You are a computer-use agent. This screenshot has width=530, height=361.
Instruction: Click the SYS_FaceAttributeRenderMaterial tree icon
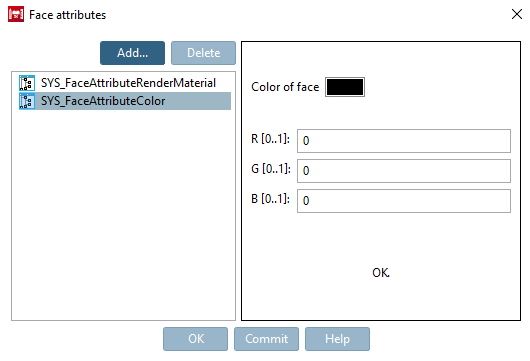pyautogui.click(x=27, y=83)
